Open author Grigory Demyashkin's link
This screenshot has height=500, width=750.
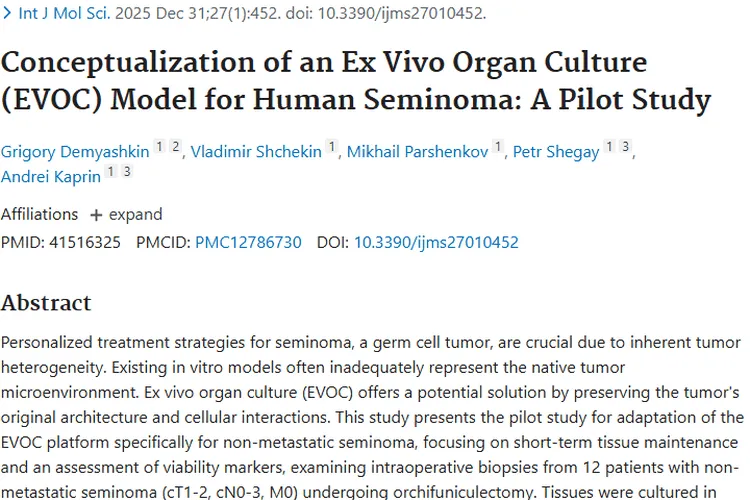75,152
